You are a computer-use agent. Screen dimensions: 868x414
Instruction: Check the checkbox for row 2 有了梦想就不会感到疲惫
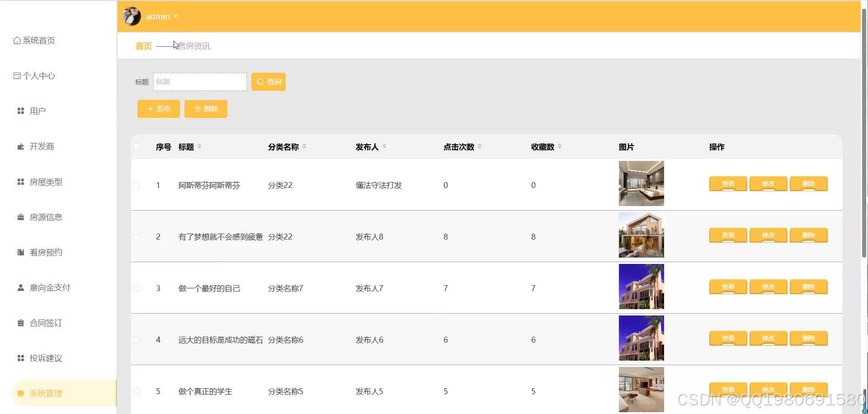[x=137, y=237]
